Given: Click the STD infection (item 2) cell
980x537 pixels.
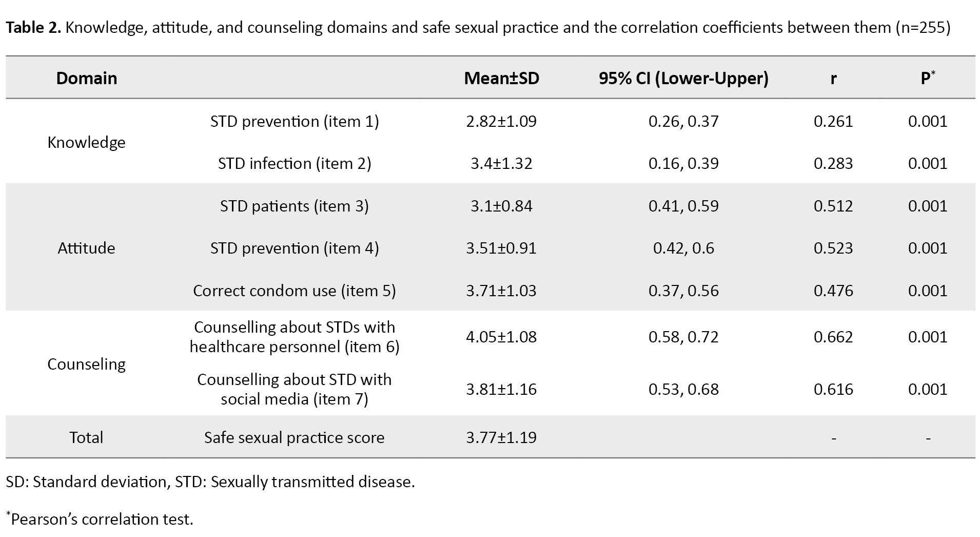Looking at the screenshot, I should (294, 163).
